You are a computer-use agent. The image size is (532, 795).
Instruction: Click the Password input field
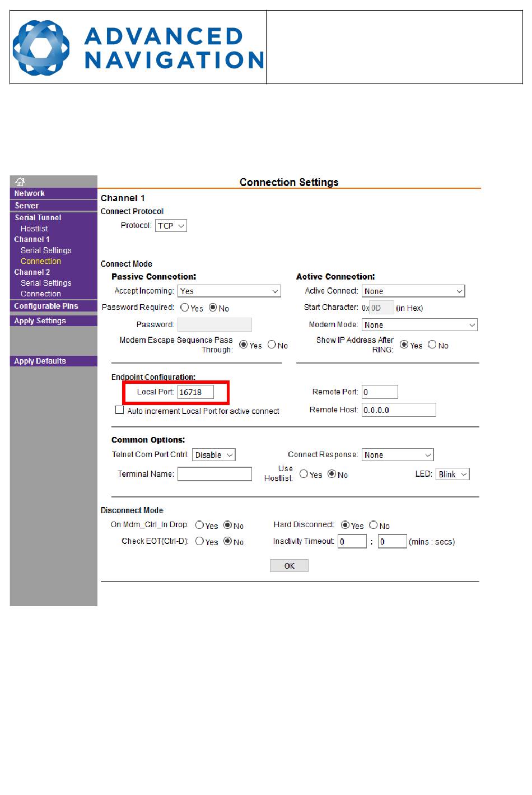(214, 324)
